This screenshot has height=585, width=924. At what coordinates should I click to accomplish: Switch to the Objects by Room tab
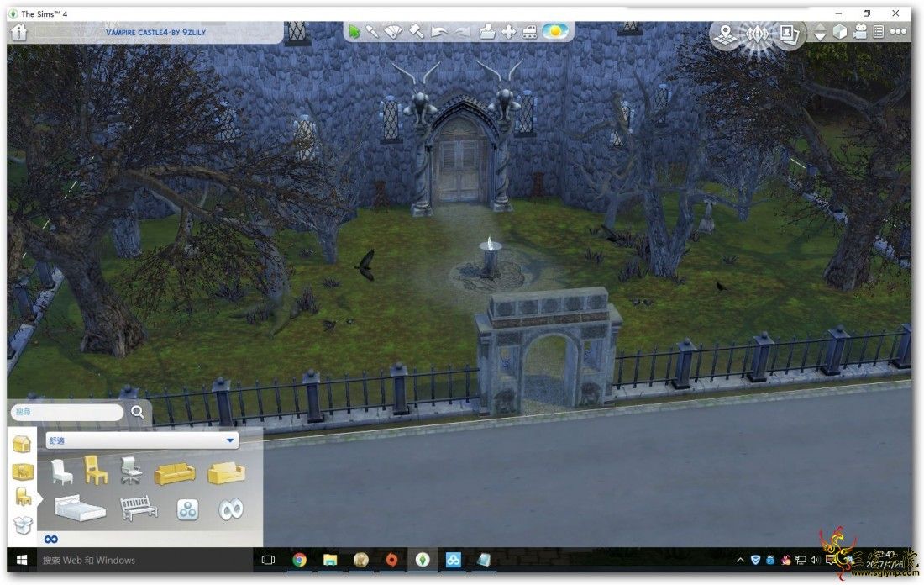coord(23,472)
